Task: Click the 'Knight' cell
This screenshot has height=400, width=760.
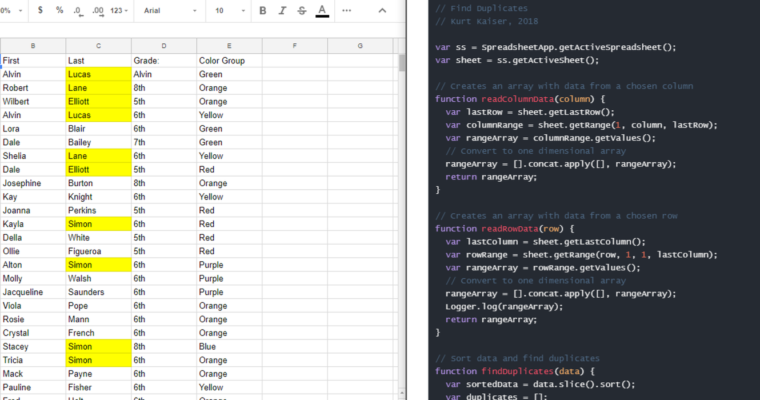Action: [x=98, y=197]
